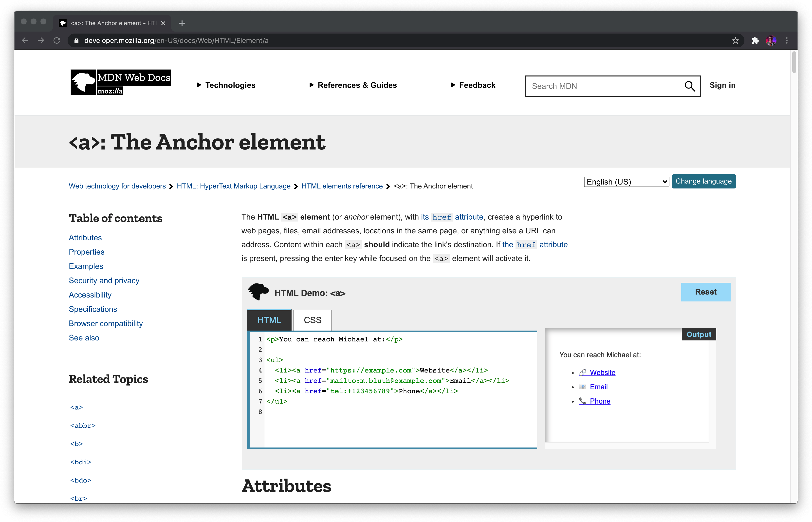Click first 'its href attribute' link

coord(452,217)
